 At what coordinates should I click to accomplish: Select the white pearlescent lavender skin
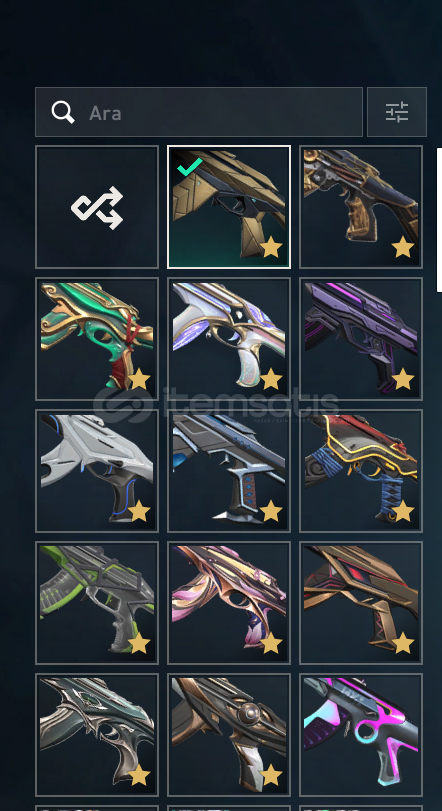pyautogui.click(x=229, y=339)
